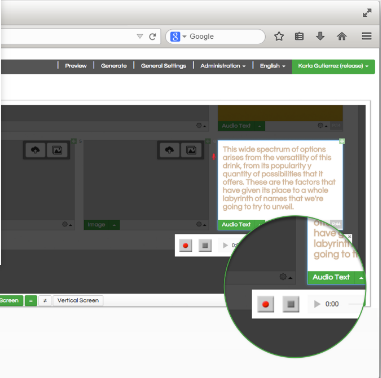381x378 pixels.
Task: Click the green corner marker on the text block
Action: [342, 141]
